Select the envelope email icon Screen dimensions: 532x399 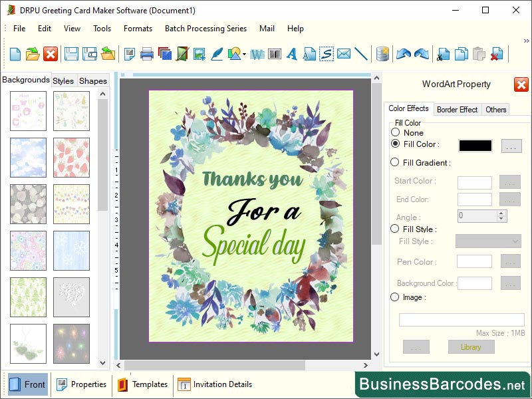(342, 54)
